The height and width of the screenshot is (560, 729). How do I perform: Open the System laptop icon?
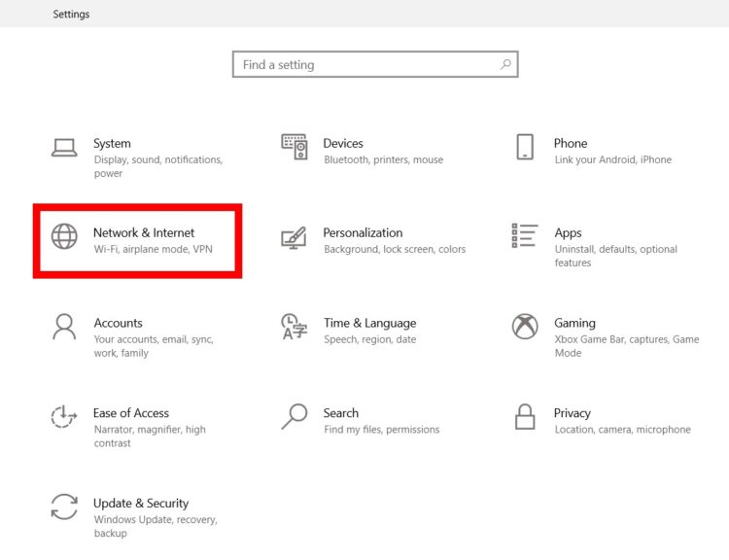[64, 148]
